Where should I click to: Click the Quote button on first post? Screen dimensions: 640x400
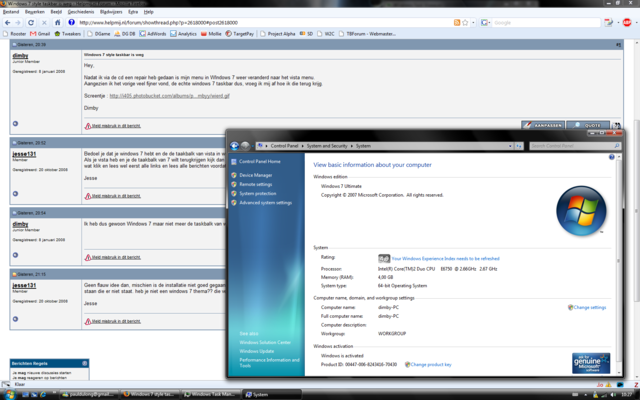click(x=588, y=125)
